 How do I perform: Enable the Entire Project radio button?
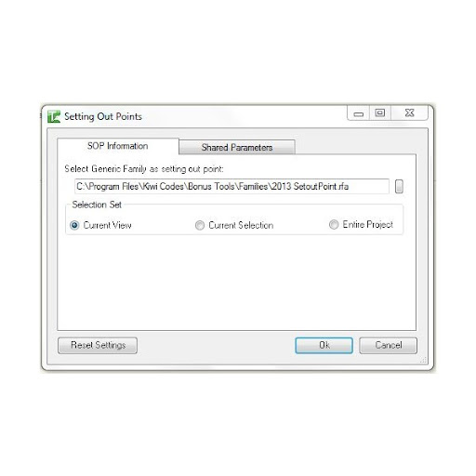(334, 224)
